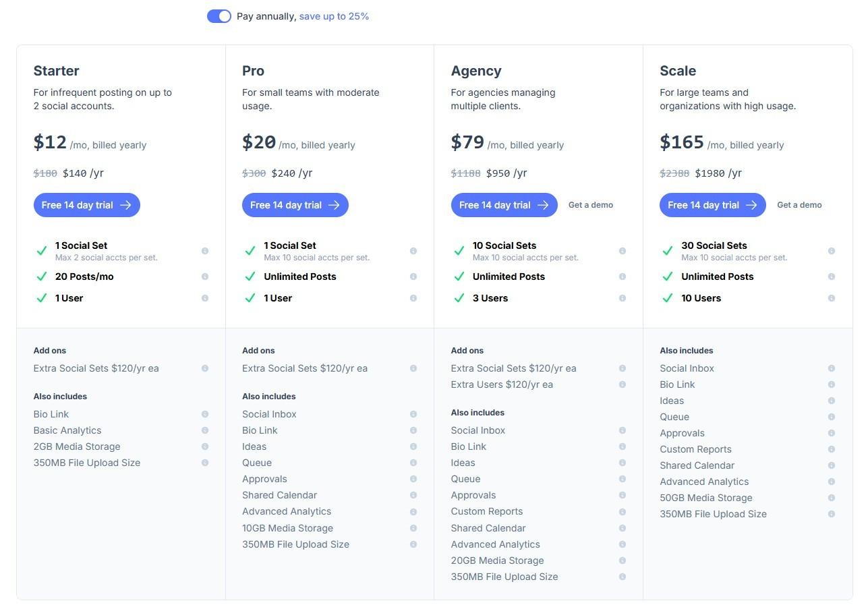Open the tooltip icon next to Extra Users add-on in Agency

click(623, 384)
